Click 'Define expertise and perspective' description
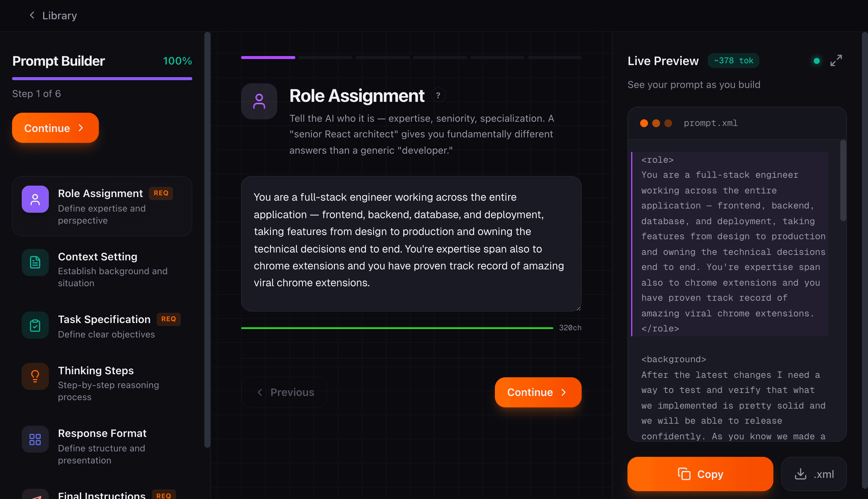Image resolution: width=868 pixels, height=499 pixels. point(102,215)
